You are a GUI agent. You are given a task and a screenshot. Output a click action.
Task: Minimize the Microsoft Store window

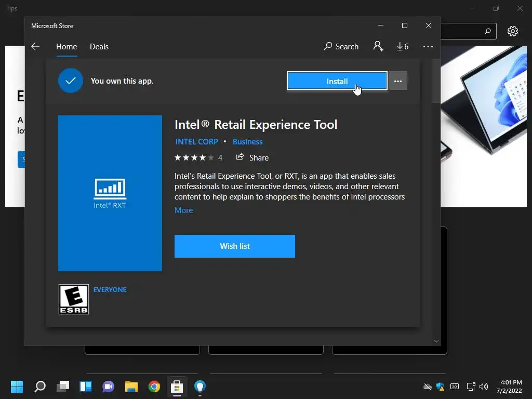381,25
